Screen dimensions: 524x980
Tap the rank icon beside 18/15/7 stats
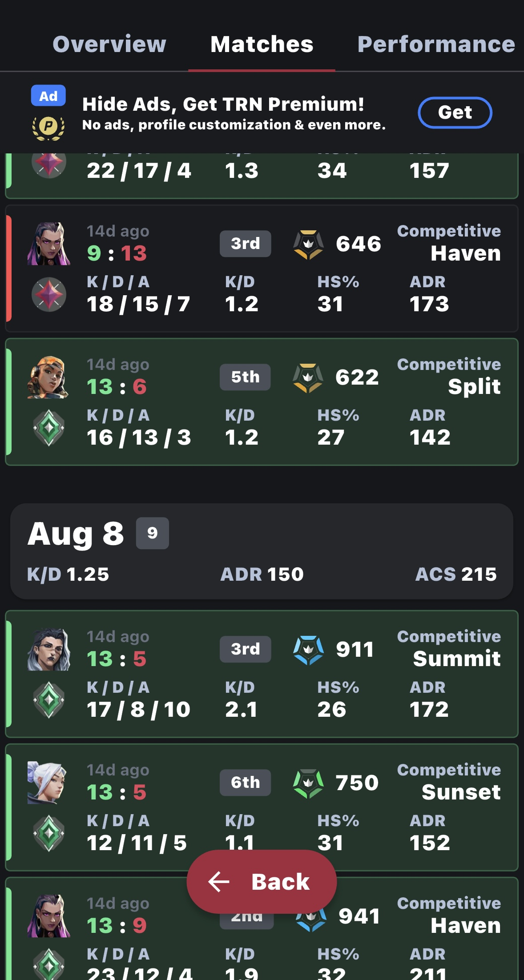(x=49, y=294)
